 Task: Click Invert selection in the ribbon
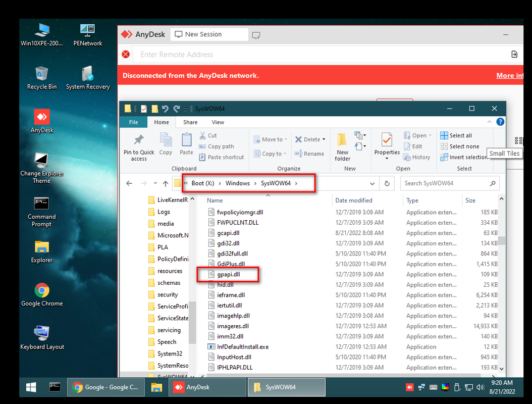click(x=464, y=157)
